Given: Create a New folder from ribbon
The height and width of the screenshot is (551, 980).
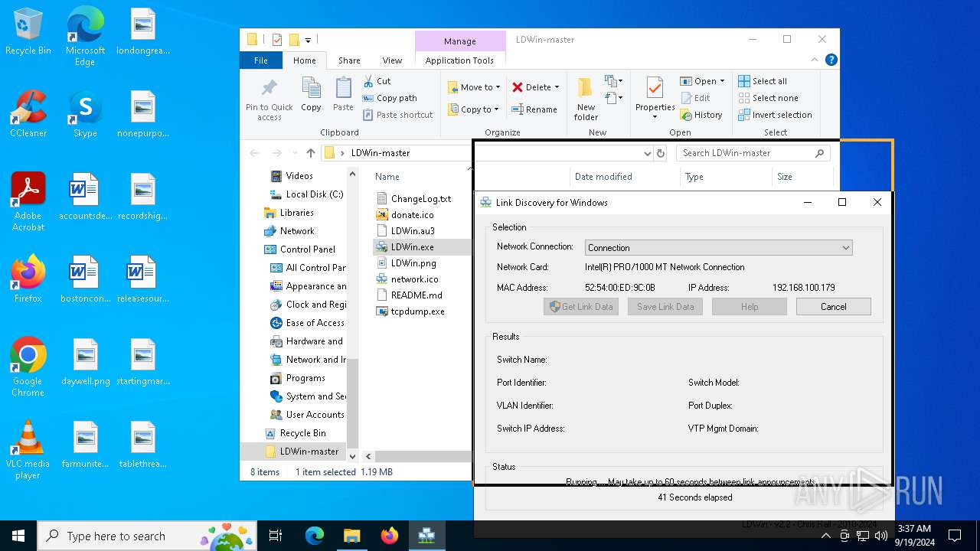Looking at the screenshot, I should click(x=586, y=98).
